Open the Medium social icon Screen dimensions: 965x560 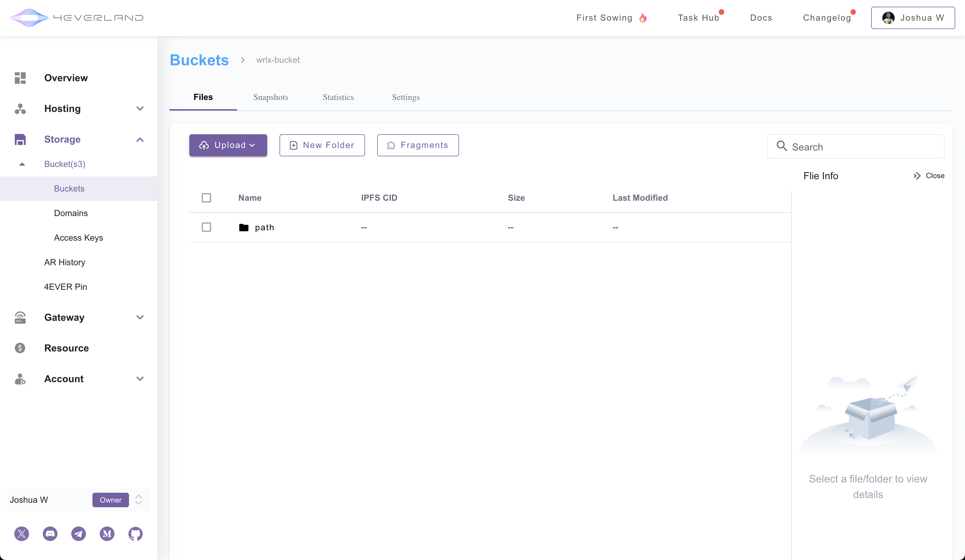[107, 533]
